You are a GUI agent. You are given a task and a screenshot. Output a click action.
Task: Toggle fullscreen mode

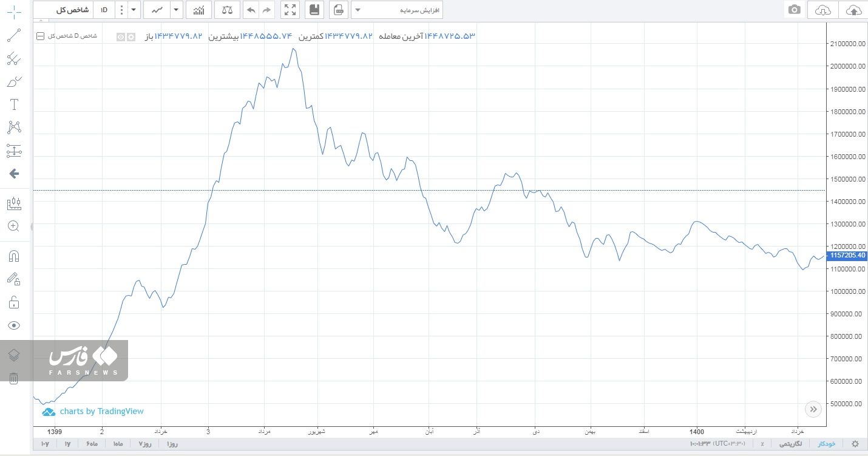pyautogui.click(x=290, y=10)
